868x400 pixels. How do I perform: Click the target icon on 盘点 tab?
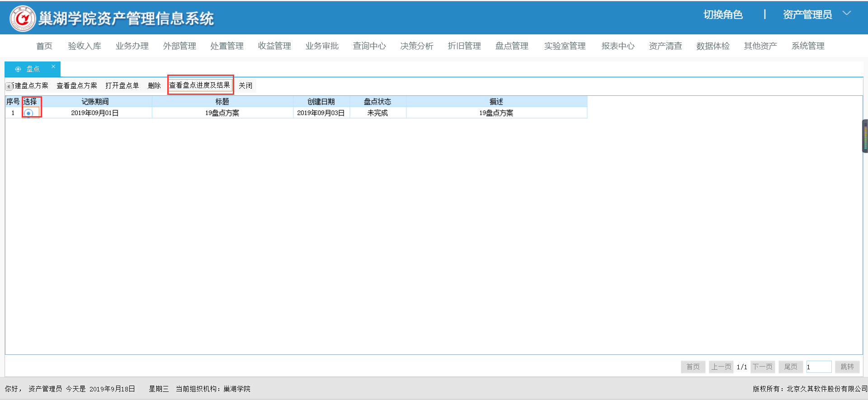click(18, 69)
